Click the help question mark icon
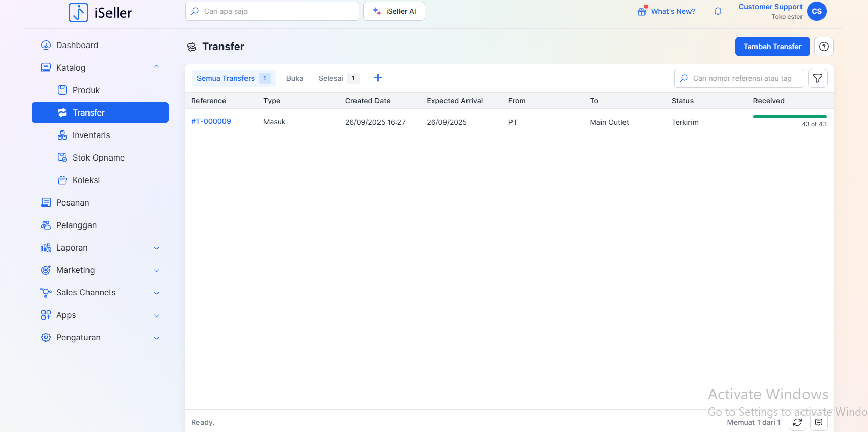Screen dimensions: 868x432 (x=824, y=47)
